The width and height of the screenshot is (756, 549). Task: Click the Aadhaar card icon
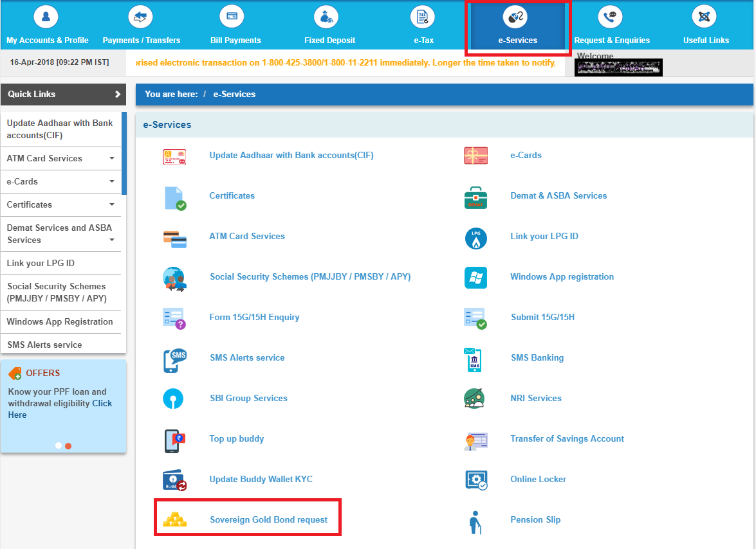tap(174, 156)
